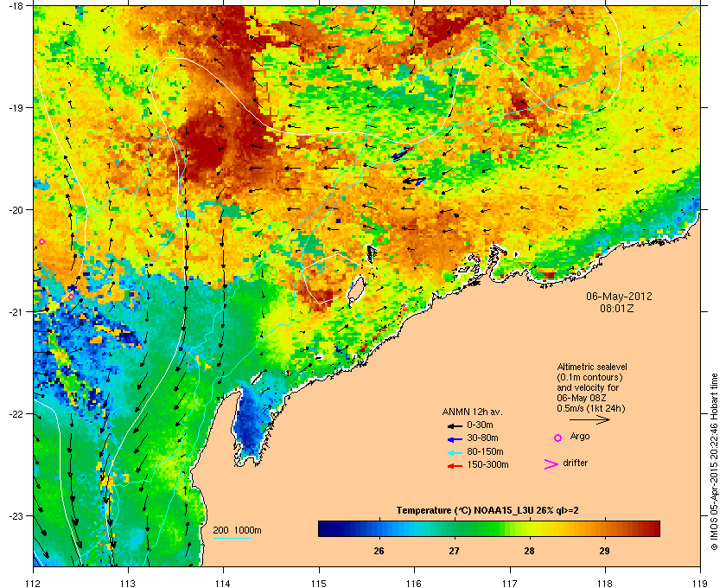Click the latitude axis label '-19'
The width and height of the screenshot is (726, 588).
coord(16,108)
